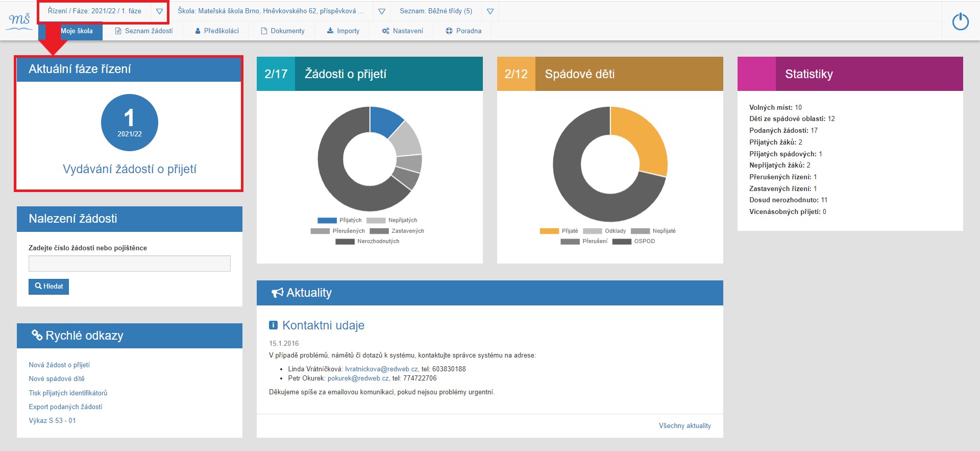
Task: Toggle the Přijaté orange legend swatch
Action: pyautogui.click(x=549, y=231)
